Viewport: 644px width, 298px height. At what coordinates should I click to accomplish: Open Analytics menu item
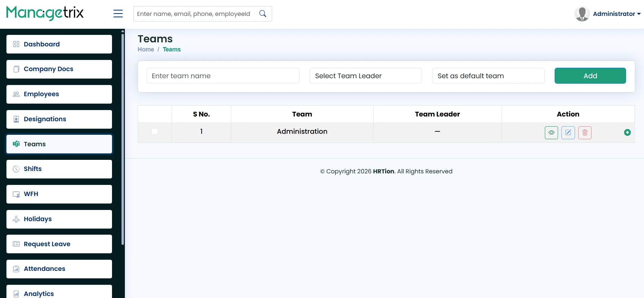[59, 292]
